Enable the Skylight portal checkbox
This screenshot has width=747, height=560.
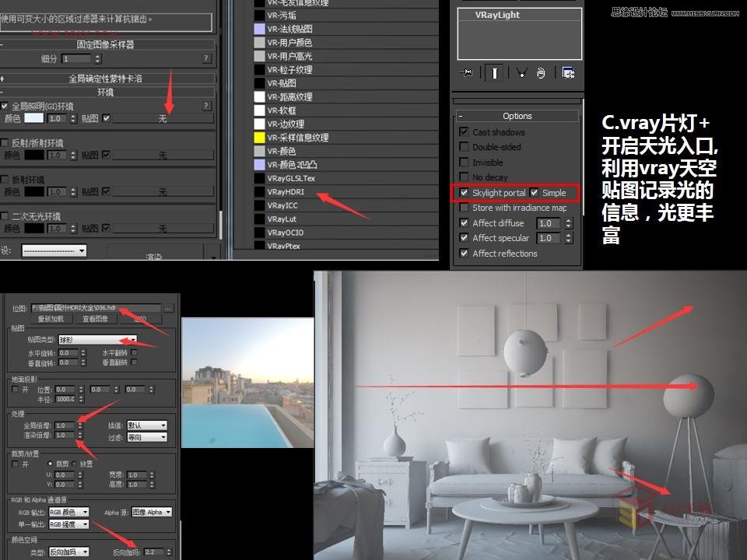(x=465, y=193)
